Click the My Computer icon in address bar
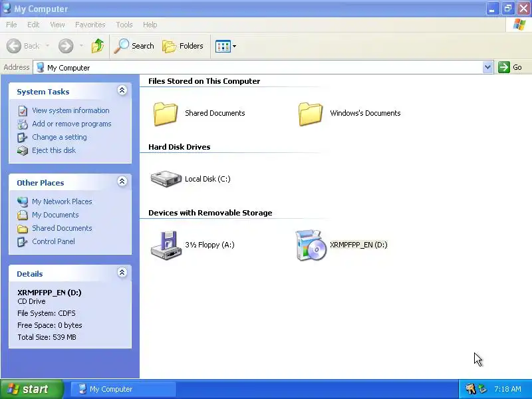The height and width of the screenshot is (399, 532). (41, 67)
